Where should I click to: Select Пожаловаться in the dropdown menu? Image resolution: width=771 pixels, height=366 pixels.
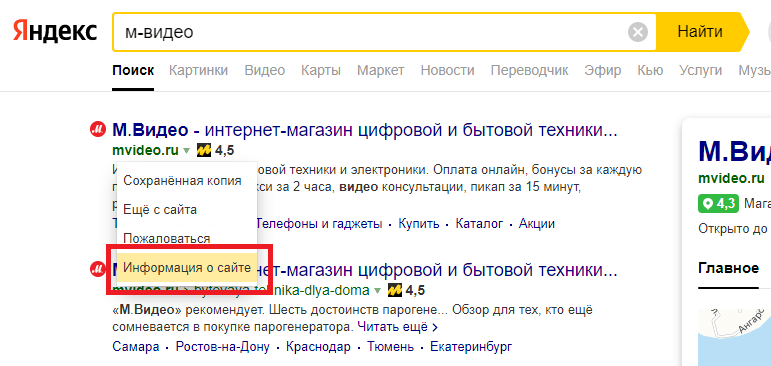click(167, 239)
